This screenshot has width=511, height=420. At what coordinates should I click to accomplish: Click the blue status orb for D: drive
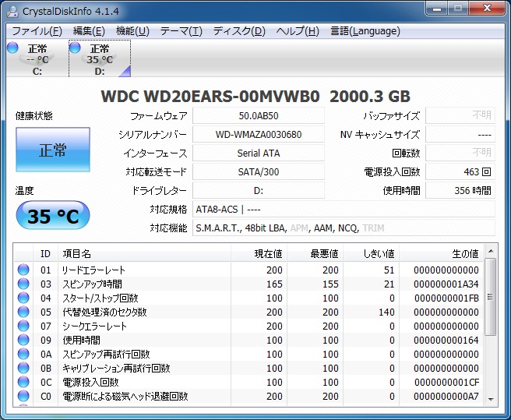point(75,48)
